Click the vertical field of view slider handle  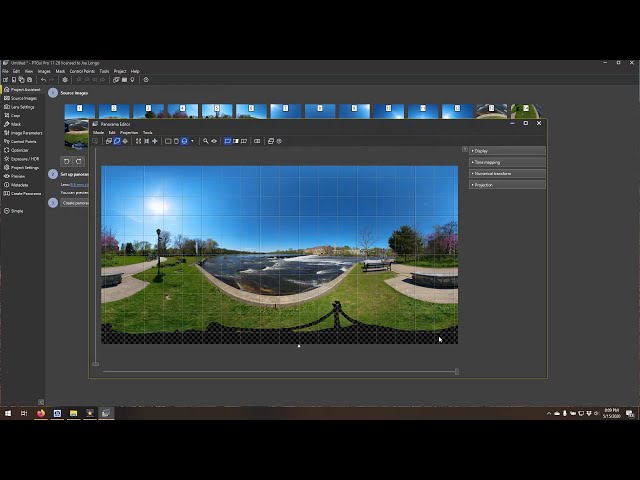point(96,364)
